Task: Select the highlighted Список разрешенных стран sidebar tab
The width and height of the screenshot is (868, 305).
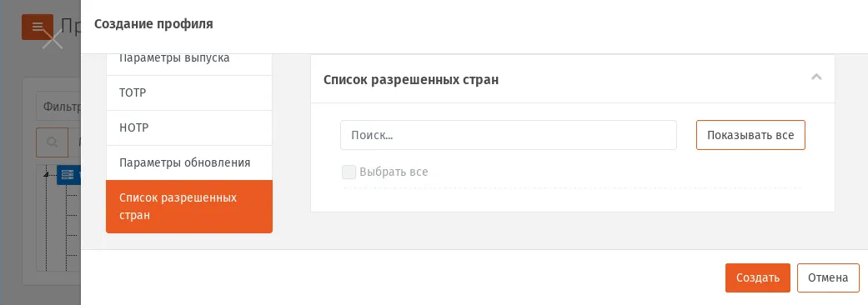Action: [x=188, y=207]
